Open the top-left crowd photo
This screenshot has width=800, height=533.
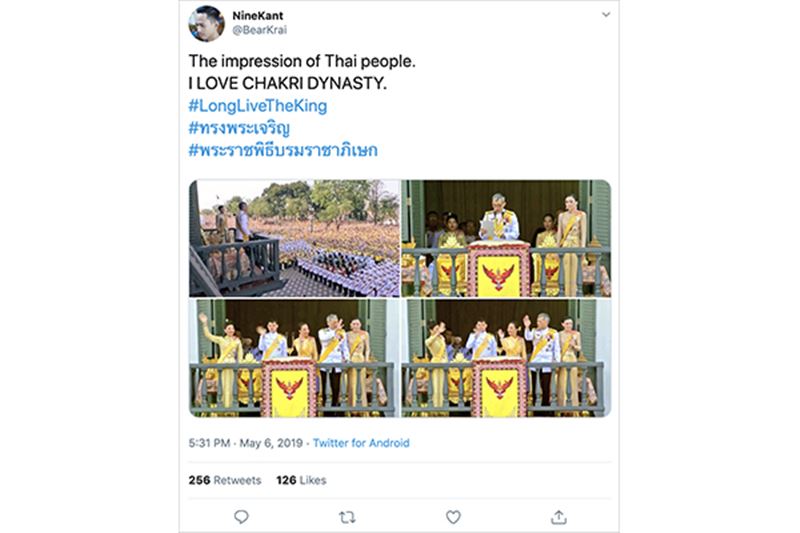[294, 238]
